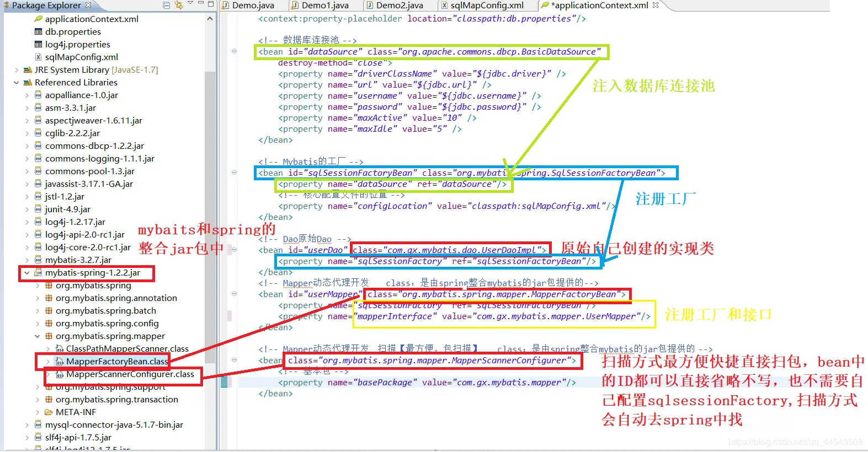Click Package Explorer scroll-up arrow
The height and width of the screenshot is (452, 868).
pyautogui.click(x=210, y=19)
